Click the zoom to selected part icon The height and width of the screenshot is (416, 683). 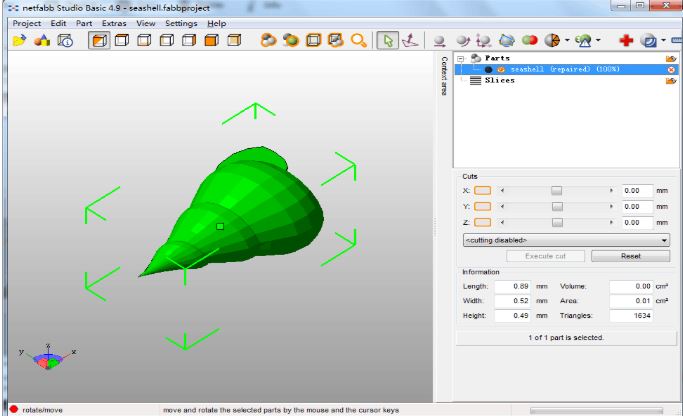pyautogui.click(x=291, y=41)
